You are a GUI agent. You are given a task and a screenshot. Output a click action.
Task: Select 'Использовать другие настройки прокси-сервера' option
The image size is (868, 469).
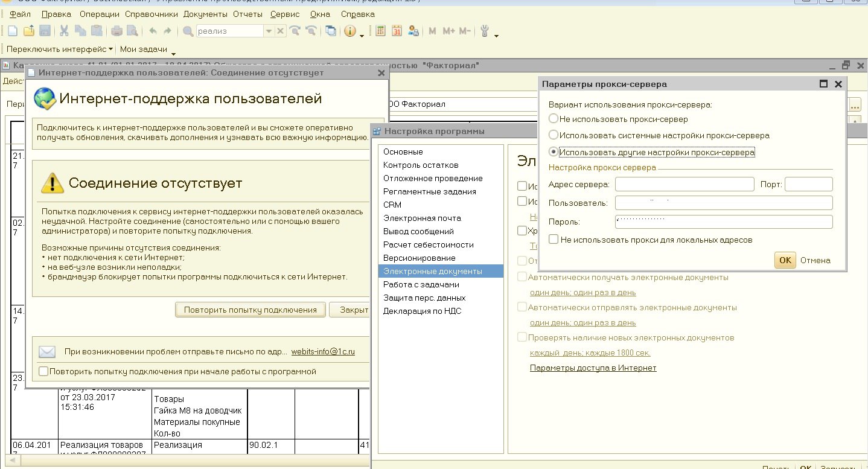click(553, 152)
